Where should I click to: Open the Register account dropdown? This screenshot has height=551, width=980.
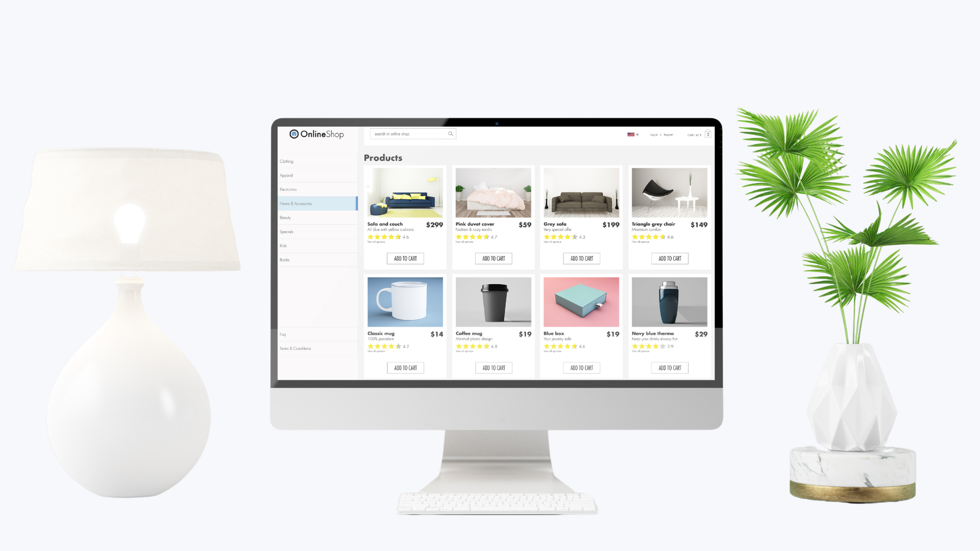(x=667, y=135)
